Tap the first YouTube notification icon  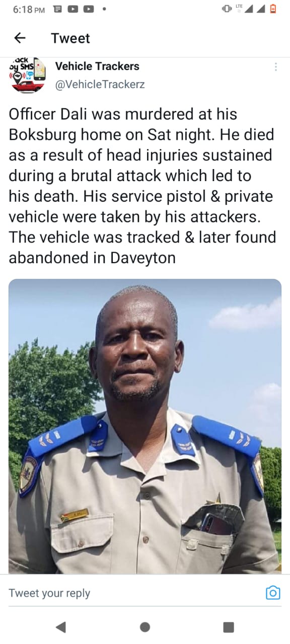tap(72, 9)
